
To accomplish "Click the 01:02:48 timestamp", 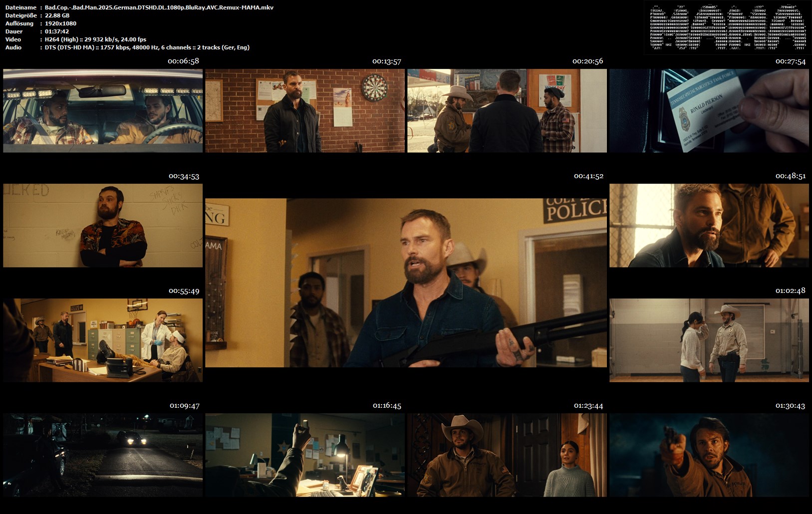I will click(x=790, y=291).
